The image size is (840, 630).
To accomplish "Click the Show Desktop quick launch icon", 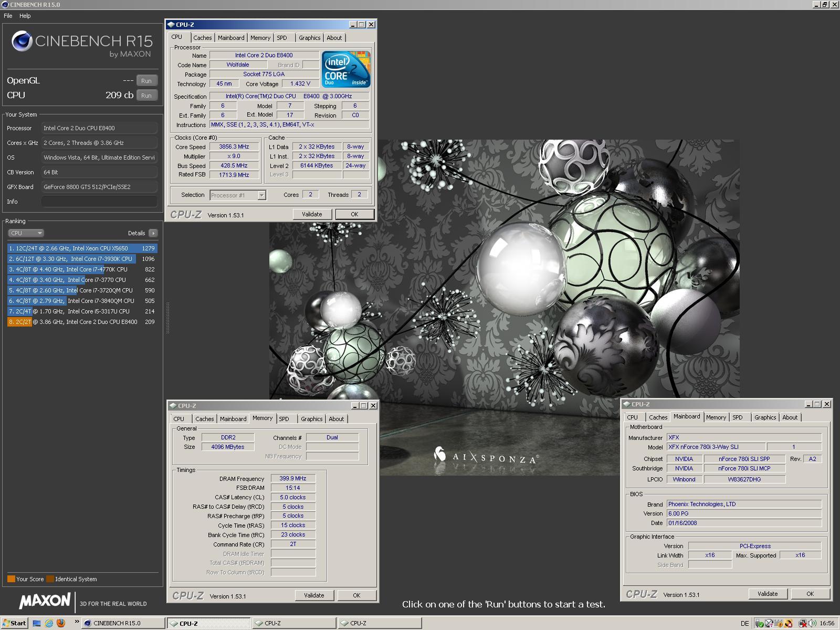I will tap(37, 623).
